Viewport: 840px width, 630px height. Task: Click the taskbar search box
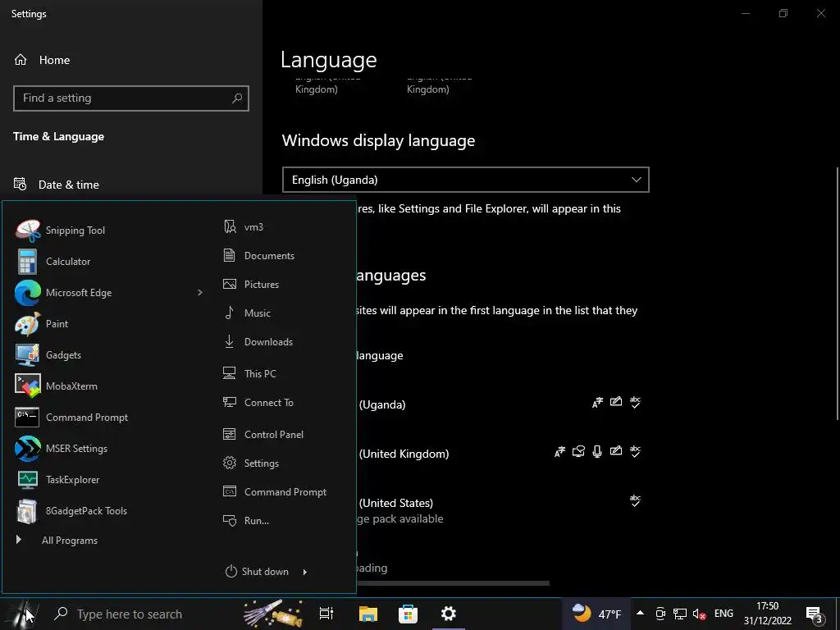[142, 614]
